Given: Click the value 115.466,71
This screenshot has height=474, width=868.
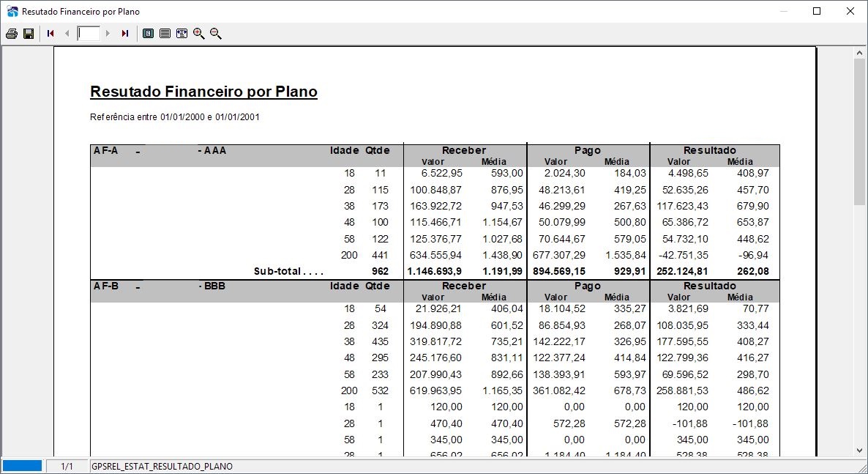Looking at the screenshot, I should pos(435,222).
